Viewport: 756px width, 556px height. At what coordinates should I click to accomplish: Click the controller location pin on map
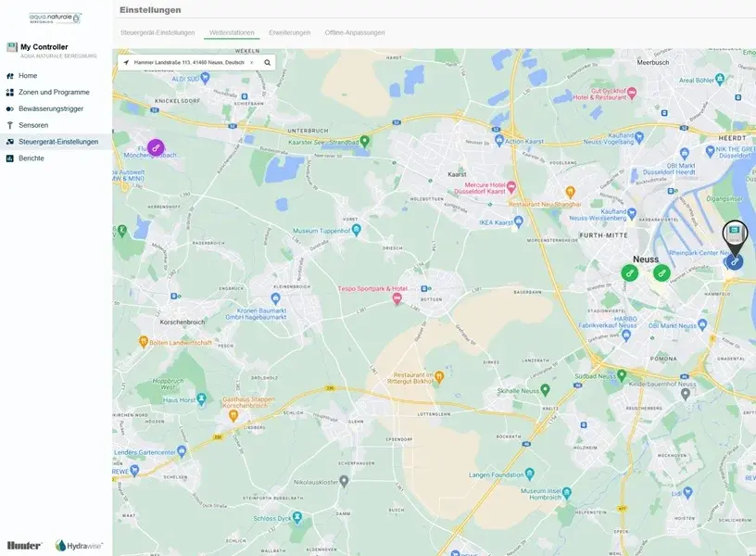click(x=734, y=232)
